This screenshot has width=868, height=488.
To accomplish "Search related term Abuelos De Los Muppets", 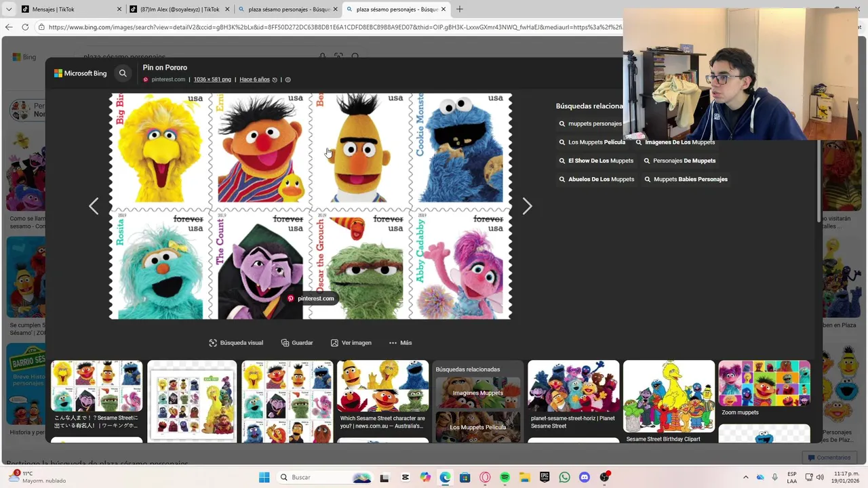I will click(596, 179).
